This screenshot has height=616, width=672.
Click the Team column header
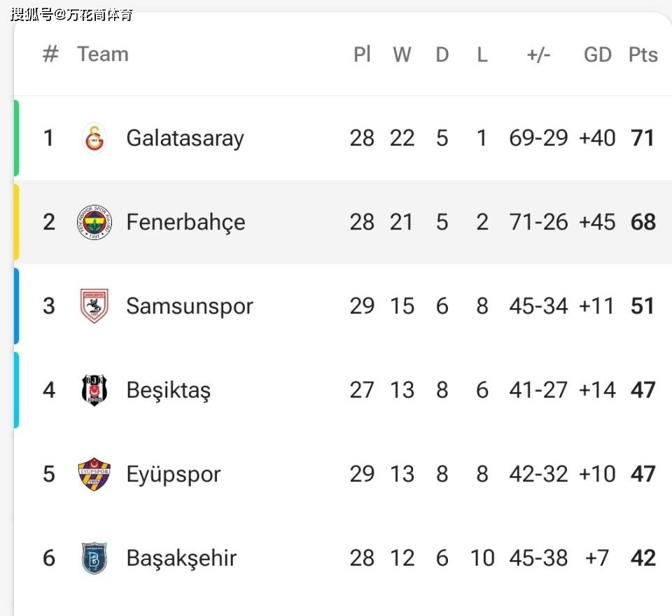(103, 54)
